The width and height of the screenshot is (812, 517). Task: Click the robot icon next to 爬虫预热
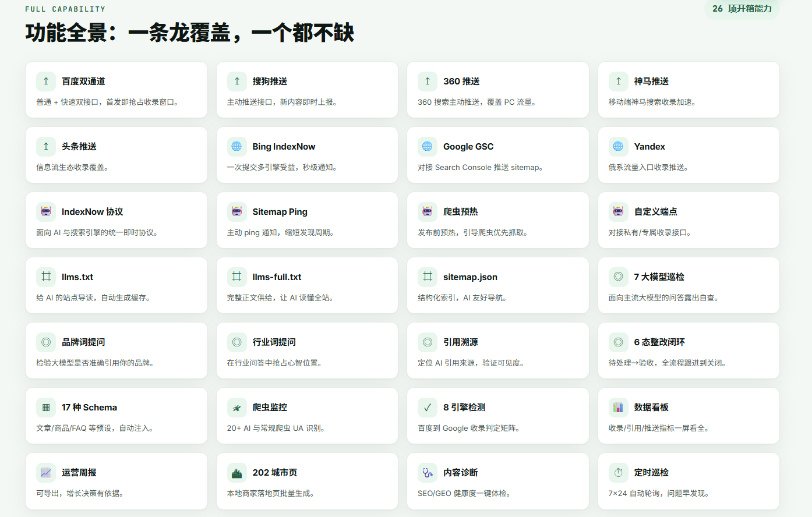coord(428,212)
